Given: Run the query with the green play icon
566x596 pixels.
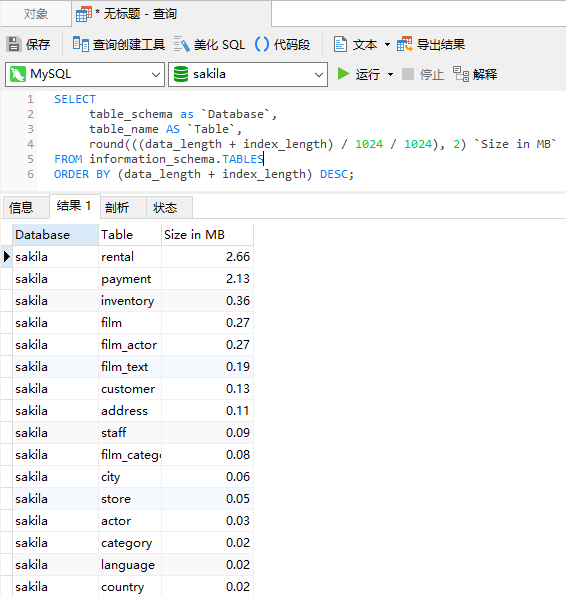Looking at the screenshot, I should coord(343,74).
